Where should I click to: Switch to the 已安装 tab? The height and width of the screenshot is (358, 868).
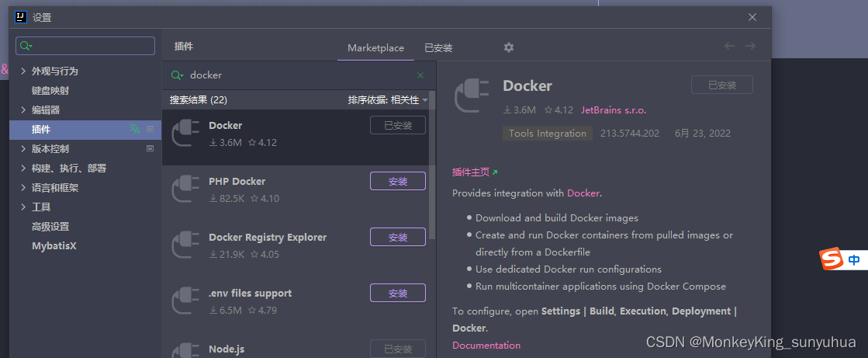438,47
